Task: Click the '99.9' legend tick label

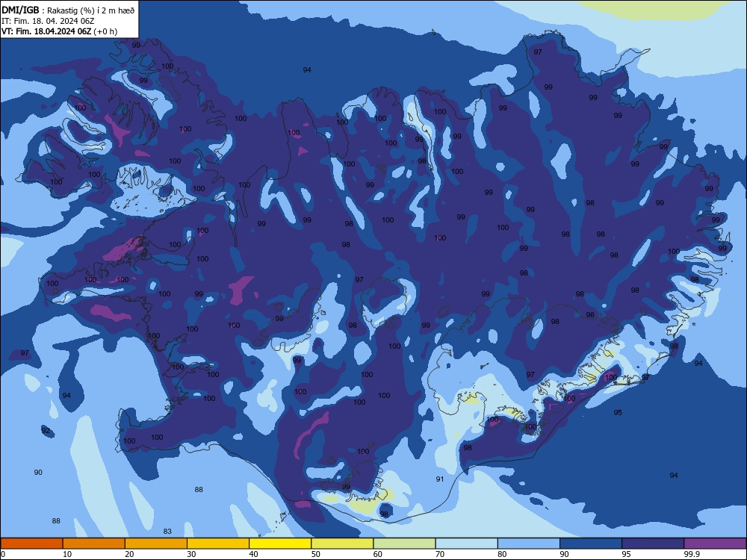Action: tap(692, 554)
